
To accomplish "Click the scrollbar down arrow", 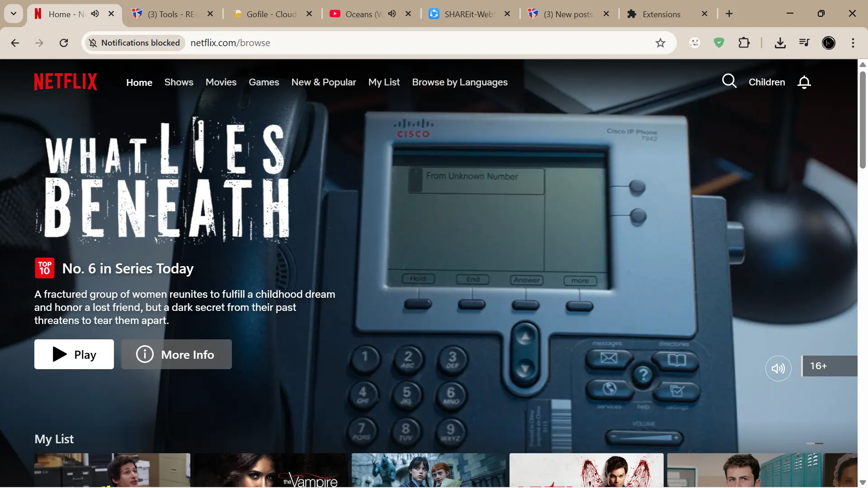I will click(x=863, y=482).
